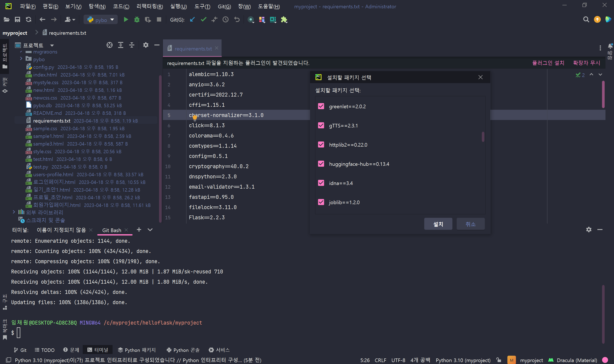The width and height of the screenshot is (614, 364).
Task: Click the green Run button
Action: click(x=126, y=20)
